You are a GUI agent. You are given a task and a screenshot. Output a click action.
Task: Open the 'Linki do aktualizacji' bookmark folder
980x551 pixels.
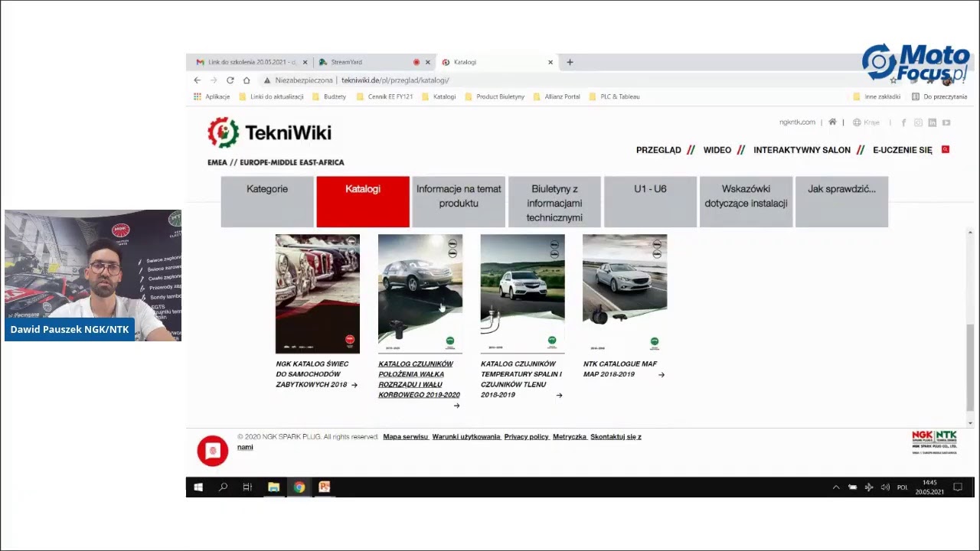pyautogui.click(x=272, y=96)
